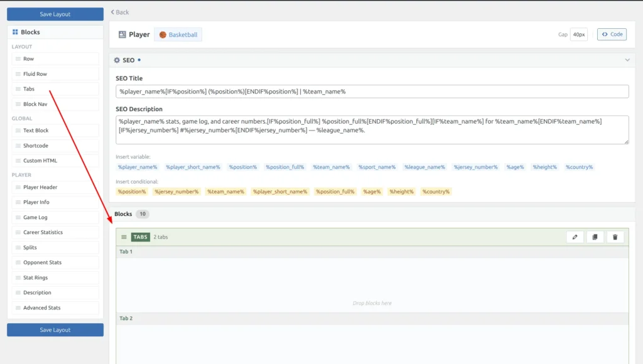The height and width of the screenshot is (364, 643).
Task: Insert the %sport_name% variable
Action: [x=377, y=167]
